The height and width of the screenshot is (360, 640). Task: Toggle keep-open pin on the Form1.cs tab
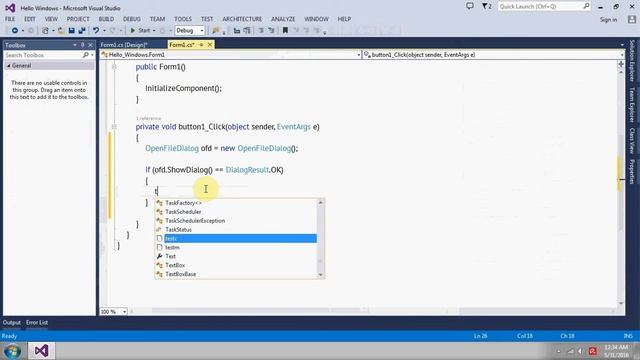tap(201, 44)
